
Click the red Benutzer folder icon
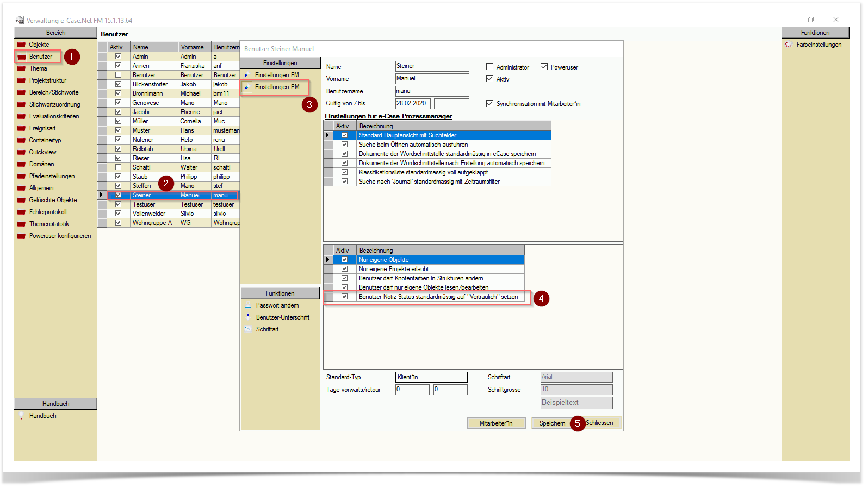pyautogui.click(x=21, y=57)
